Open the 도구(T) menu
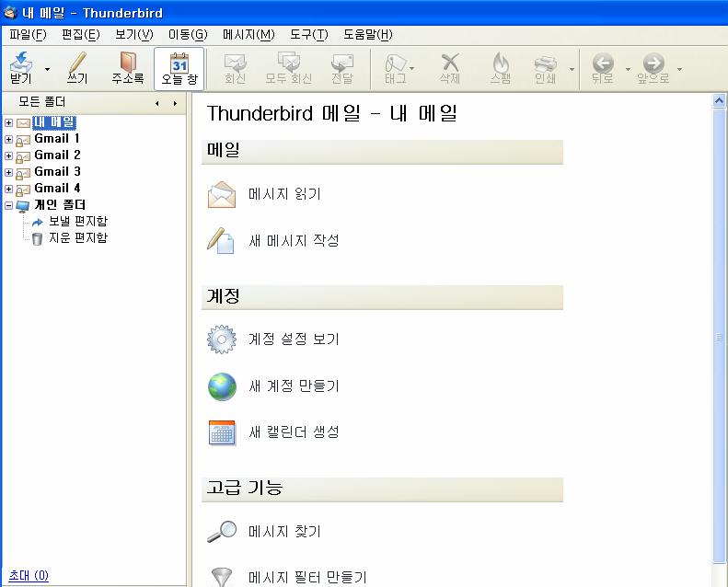Screen dimensions: 728x587 [308, 34]
